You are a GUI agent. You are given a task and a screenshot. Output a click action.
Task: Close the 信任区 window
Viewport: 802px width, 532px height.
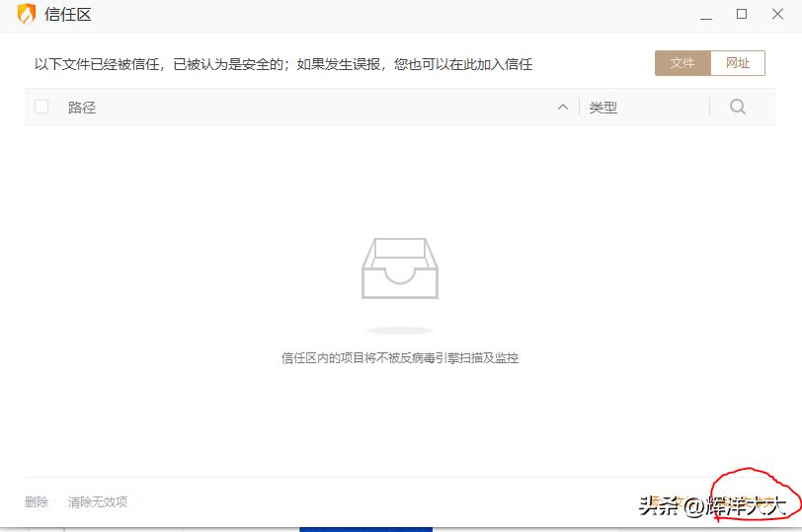[777, 14]
